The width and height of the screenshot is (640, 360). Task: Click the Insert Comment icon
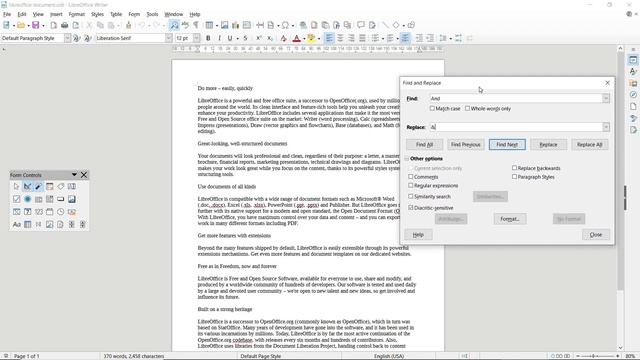(361, 25)
